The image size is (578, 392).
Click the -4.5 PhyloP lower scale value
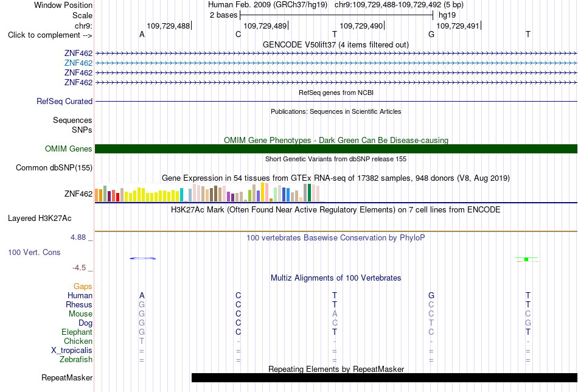(x=79, y=268)
